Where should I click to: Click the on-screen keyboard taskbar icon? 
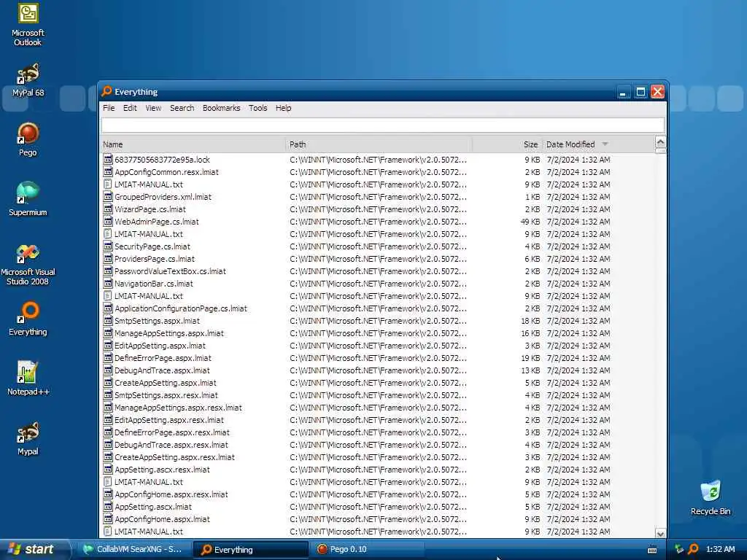point(652,550)
